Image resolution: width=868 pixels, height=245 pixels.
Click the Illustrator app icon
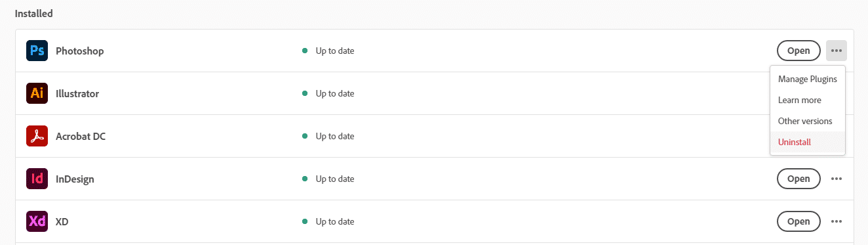click(x=37, y=93)
